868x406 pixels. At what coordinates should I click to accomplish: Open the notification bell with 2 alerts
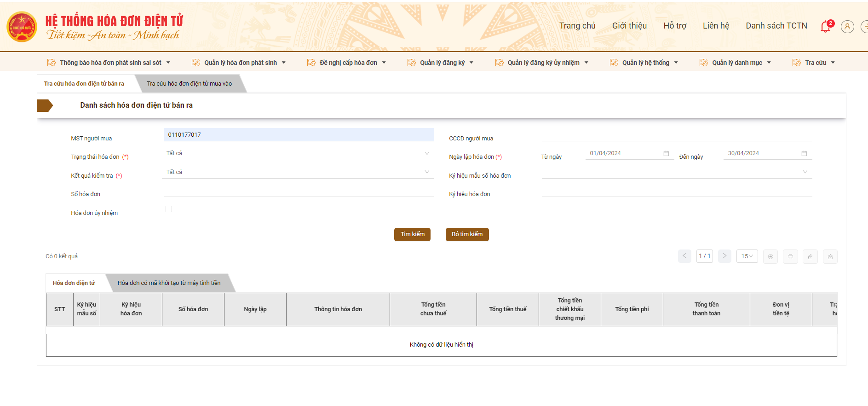826,27
